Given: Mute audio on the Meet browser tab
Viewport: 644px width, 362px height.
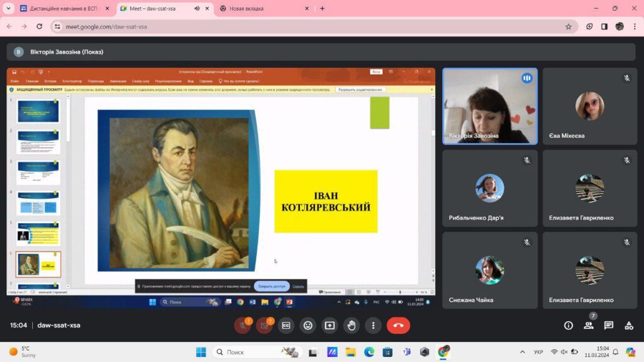Looking at the screenshot, I should click(x=197, y=8).
